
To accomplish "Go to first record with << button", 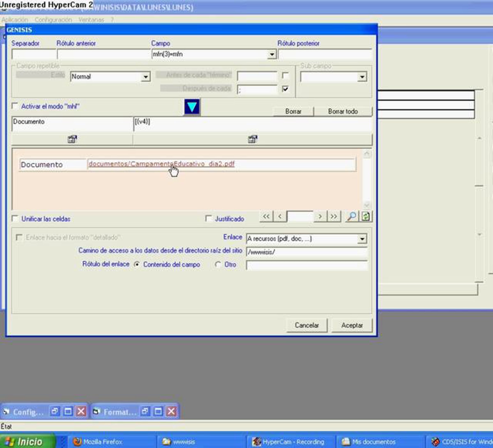I will point(266,217).
